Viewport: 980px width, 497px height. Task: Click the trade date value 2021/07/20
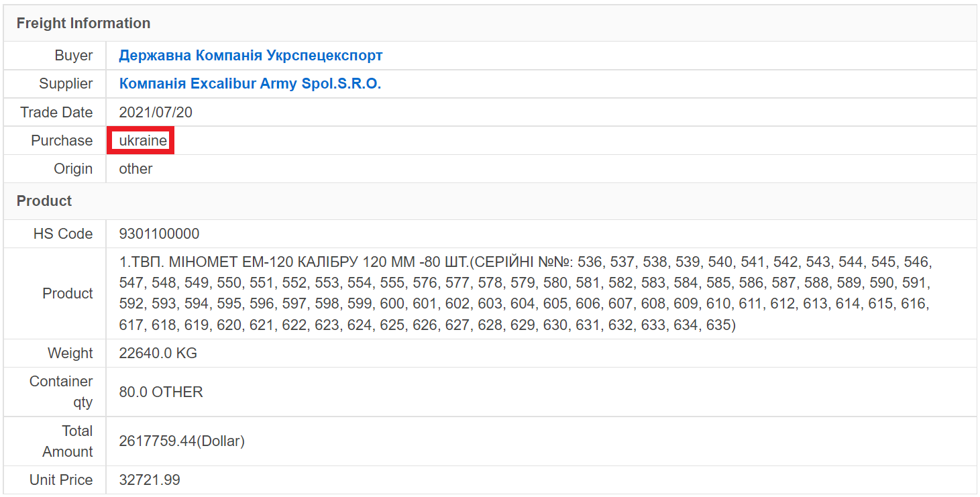coord(156,113)
